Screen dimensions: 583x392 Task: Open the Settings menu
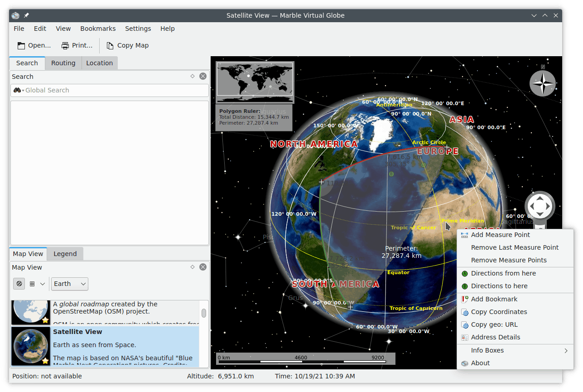tap(138, 29)
